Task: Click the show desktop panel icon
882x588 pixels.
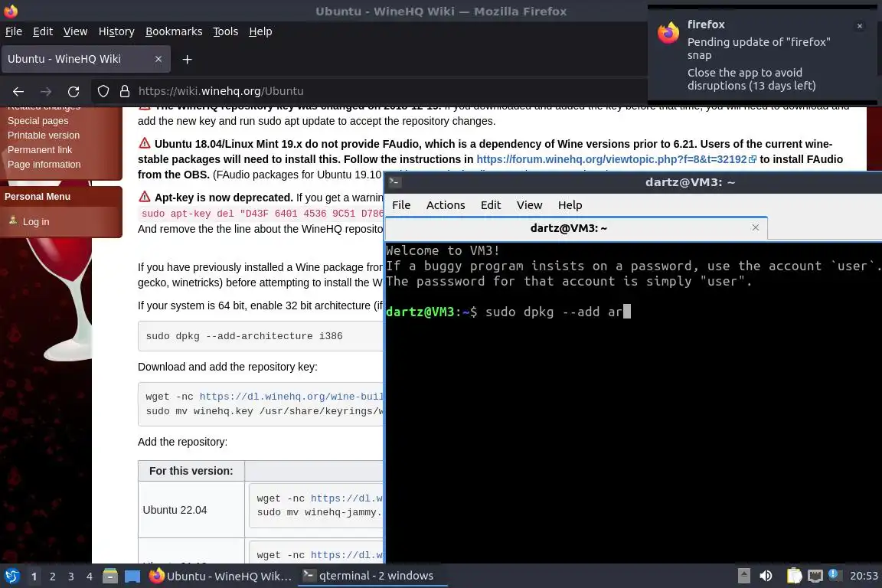Action: 132,577
